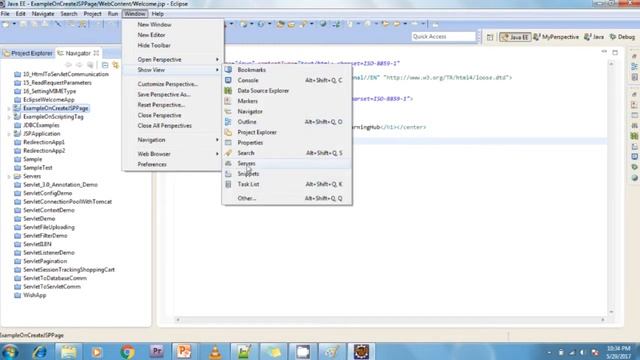This screenshot has height=360, width=640.
Task: Select Task List in the Show View submenu
Action: click(287, 184)
